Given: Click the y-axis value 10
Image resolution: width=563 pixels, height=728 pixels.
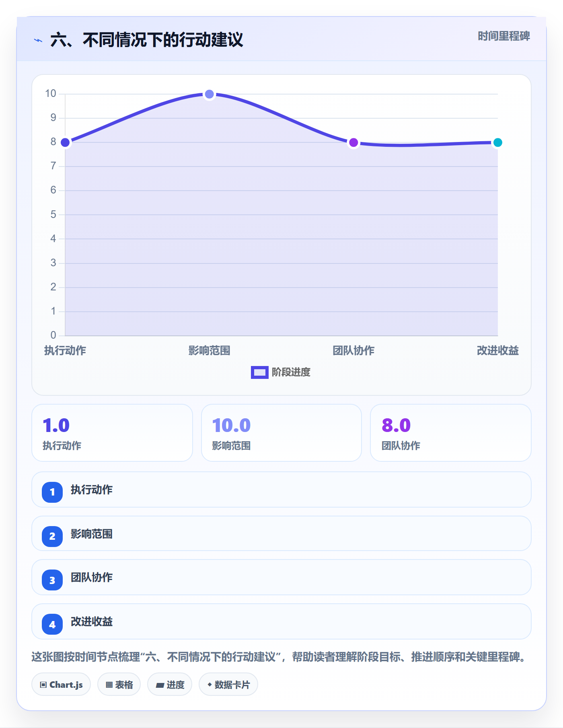Looking at the screenshot, I should tap(51, 94).
